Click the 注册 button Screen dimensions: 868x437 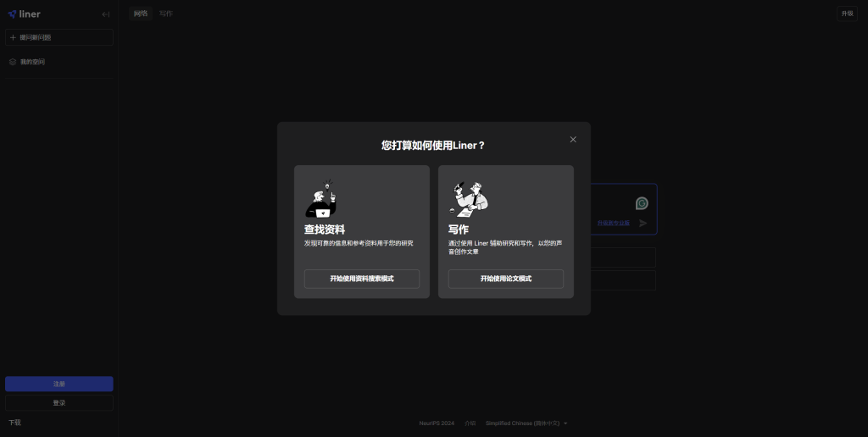tap(59, 384)
